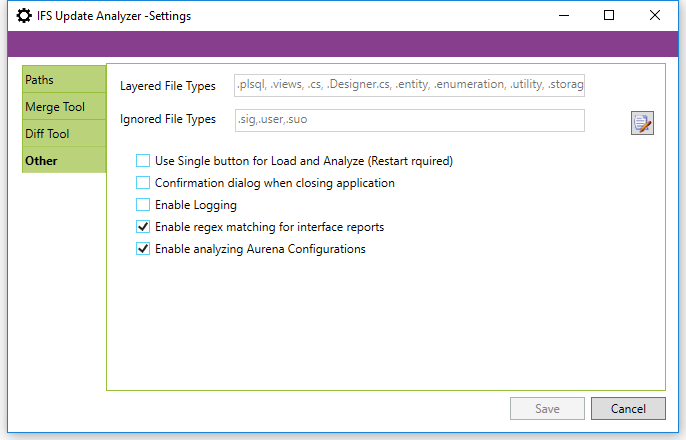Image resolution: width=686 pixels, height=440 pixels.
Task: Switch to the Merge Tool tab
Action: (64, 107)
